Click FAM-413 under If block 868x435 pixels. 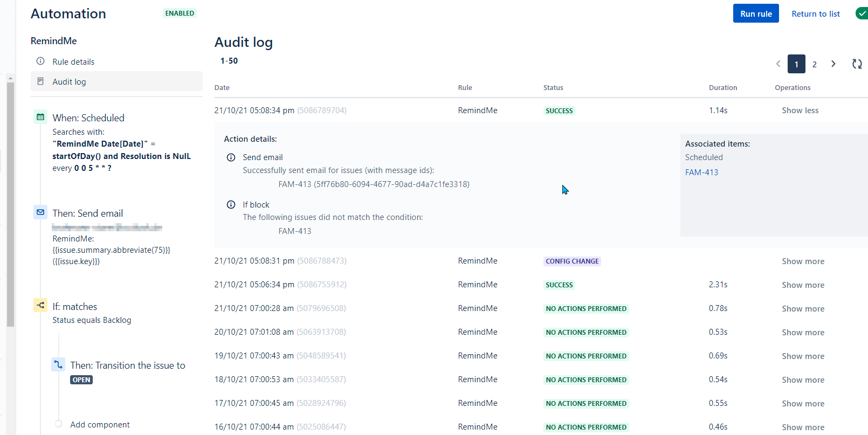point(295,231)
